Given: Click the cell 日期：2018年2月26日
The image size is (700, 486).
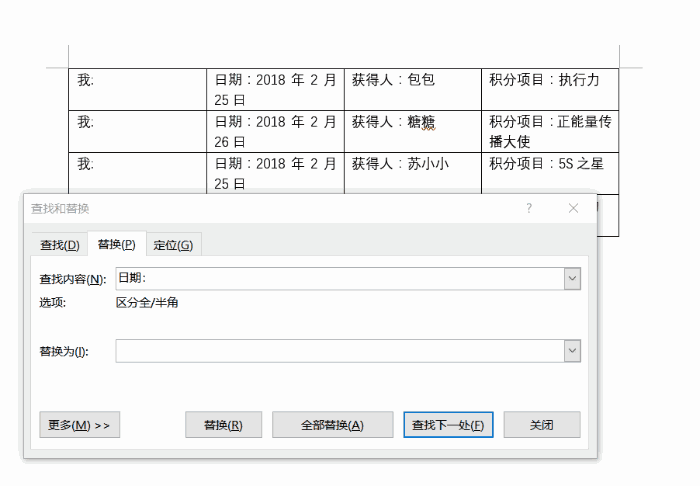Looking at the screenshot, I should pyautogui.click(x=275, y=132).
